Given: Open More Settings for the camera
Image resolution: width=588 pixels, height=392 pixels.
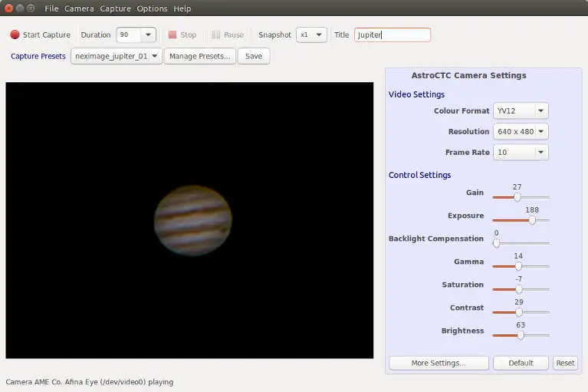Looking at the screenshot, I should tap(438, 363).
